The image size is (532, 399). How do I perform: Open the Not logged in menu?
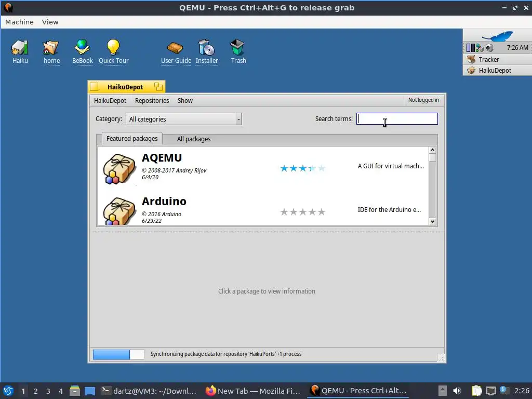coord(423,100)
